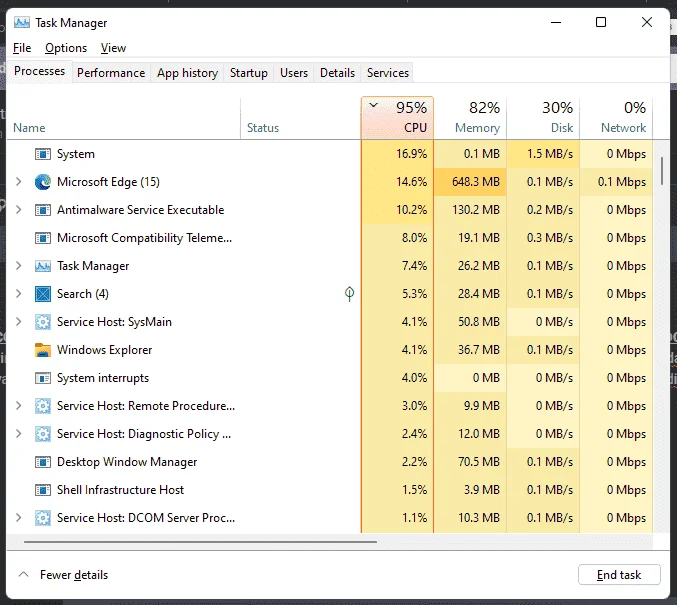Click the Service Host: Diagnostic Policy icon
677x605 pixels.
pyautogui.click(x=43, y=434)
